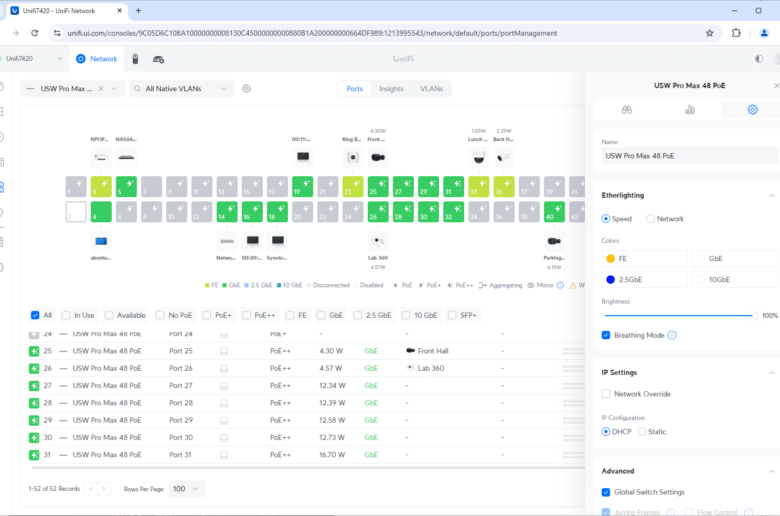Click the Lab 360 camera device icon

pyautogui.click(x=378, y=241)
